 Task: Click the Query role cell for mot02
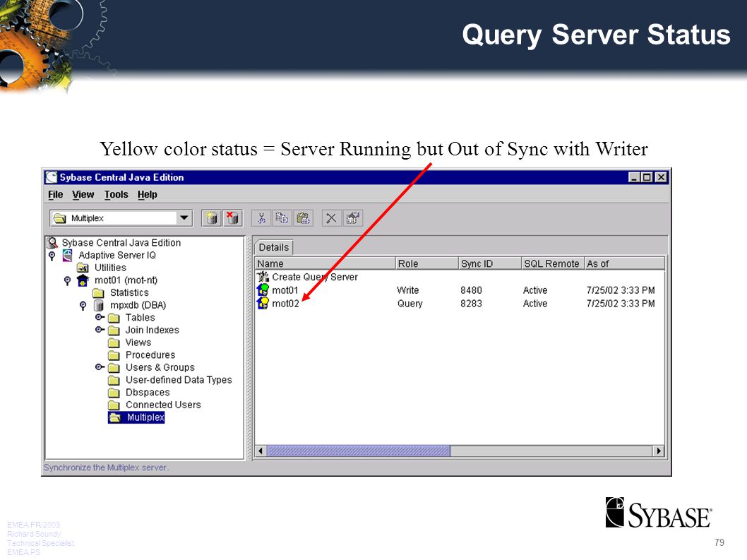(x=410, y=304)
